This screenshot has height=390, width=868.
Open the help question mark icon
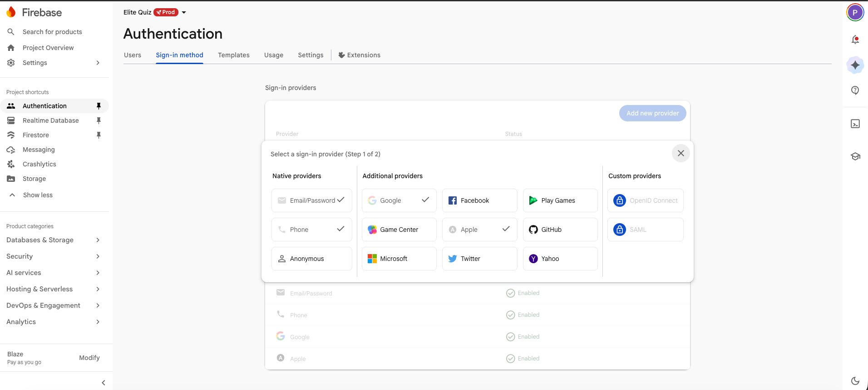(x=855, y=90)
